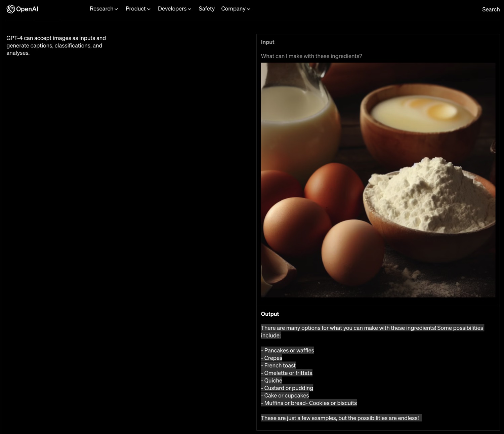
Task: Click the 'Input' heading text
Action: pyautogui.click(x=267, y=42)
